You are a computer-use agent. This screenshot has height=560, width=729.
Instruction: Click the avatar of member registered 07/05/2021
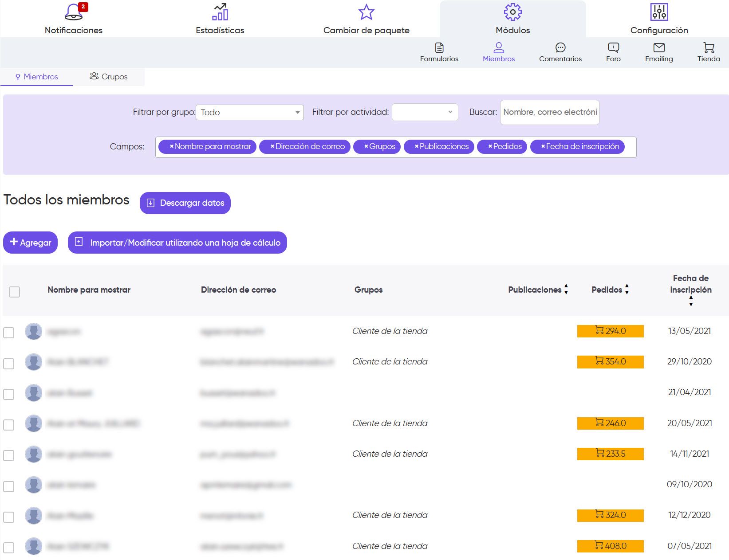pyautogui.click(x=34, y=546)
